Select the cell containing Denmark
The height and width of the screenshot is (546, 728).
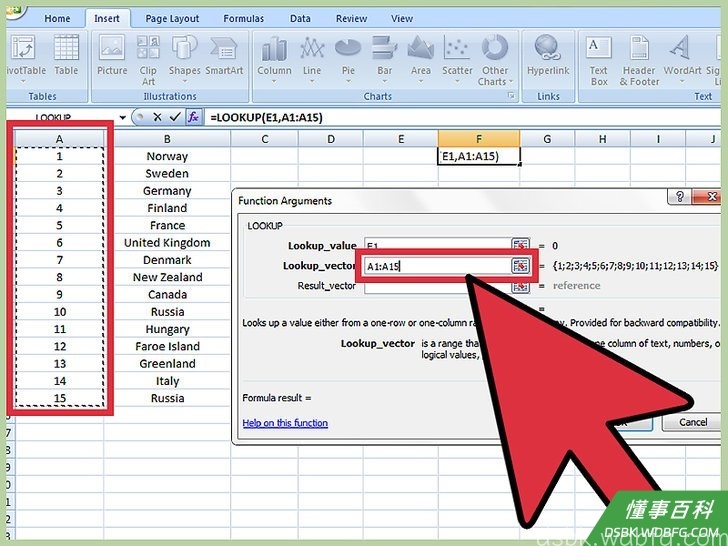coord(167,260)
